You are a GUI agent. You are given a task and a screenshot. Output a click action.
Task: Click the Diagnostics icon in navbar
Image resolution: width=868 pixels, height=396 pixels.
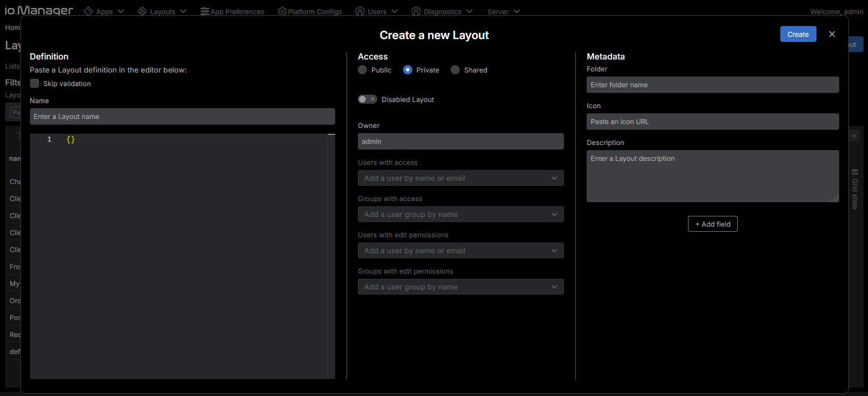coord(416,11)
